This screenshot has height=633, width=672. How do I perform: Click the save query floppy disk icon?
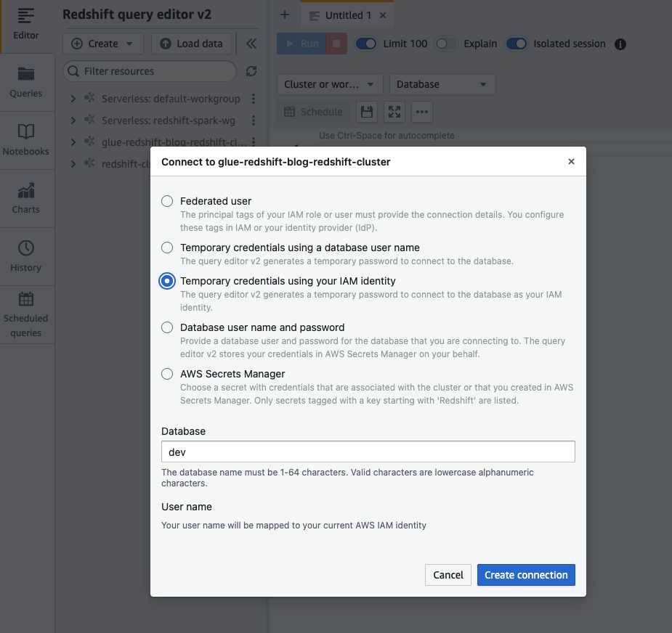coord(367,112)
